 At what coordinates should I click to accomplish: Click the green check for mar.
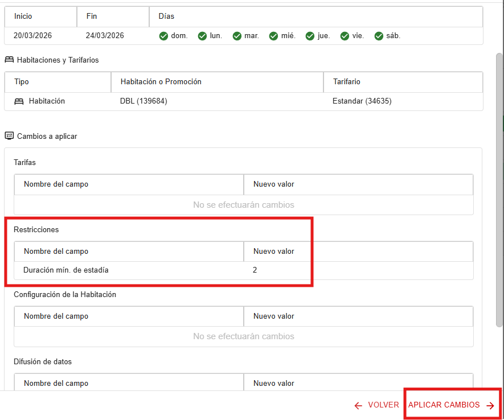(237, 36)
